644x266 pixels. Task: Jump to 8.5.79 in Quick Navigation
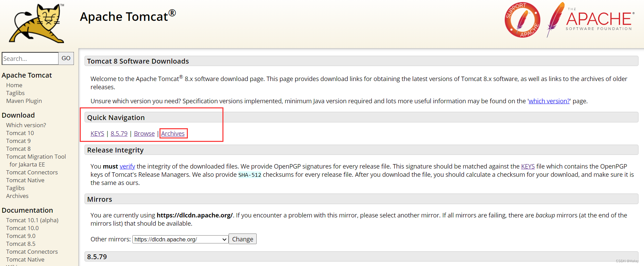(119, 134)
